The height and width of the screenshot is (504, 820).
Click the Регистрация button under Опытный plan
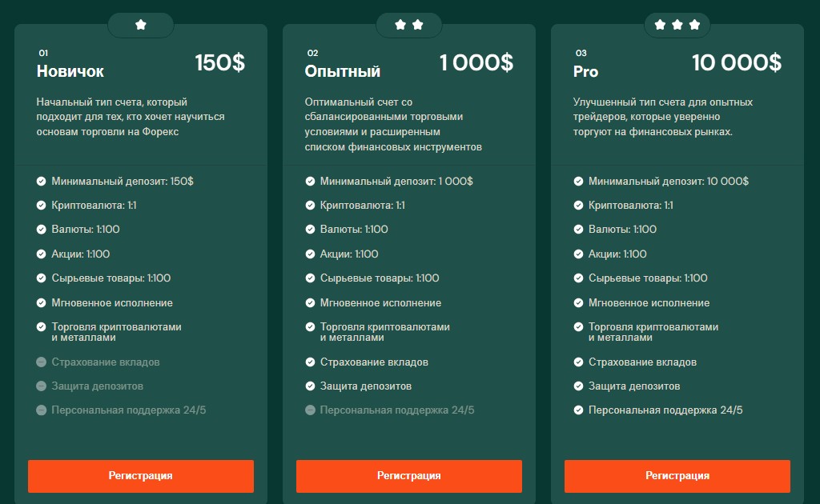409,476
